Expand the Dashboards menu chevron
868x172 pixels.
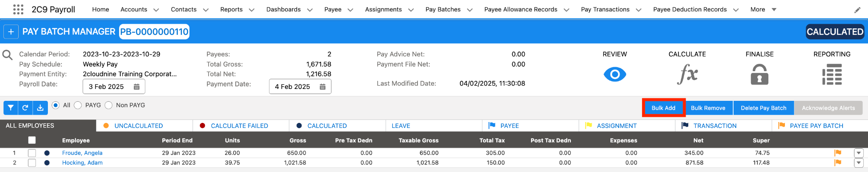point(310,10)
